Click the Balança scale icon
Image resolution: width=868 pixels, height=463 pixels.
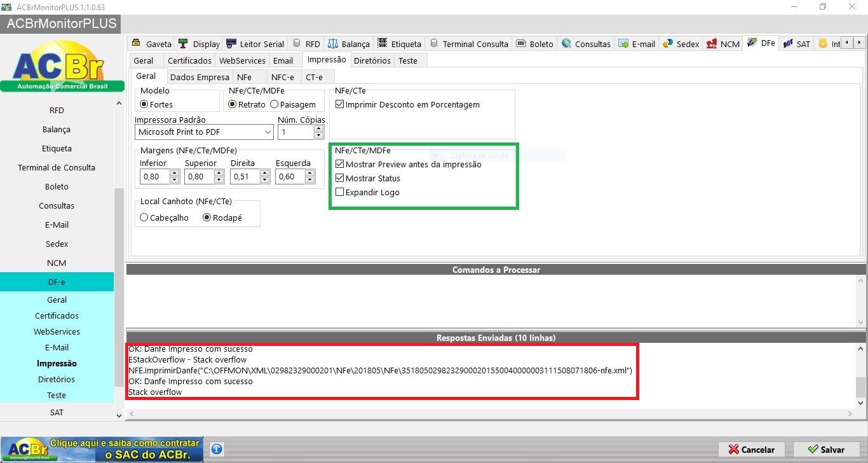click(x=333, y=43)
